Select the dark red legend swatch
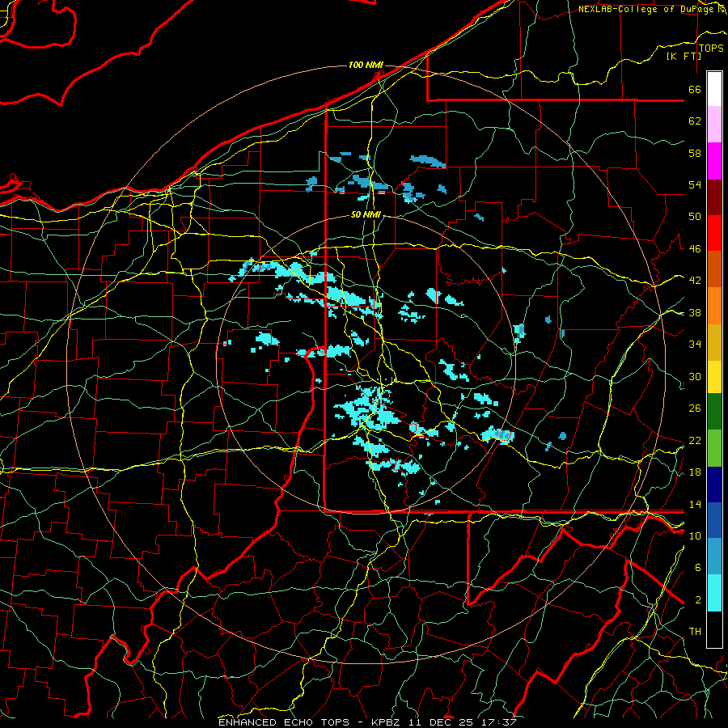This screenshot has height=728, width=728. pos(714,198)
